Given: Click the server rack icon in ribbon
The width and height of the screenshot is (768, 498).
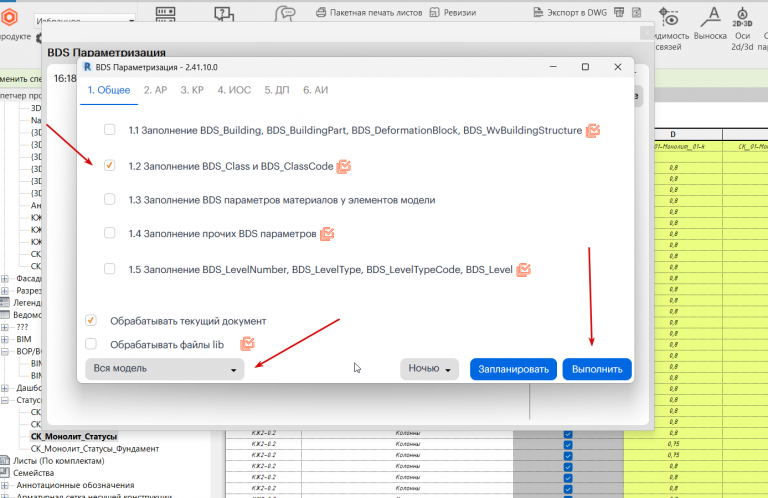Looking at the screenshot, I should 165,14.
